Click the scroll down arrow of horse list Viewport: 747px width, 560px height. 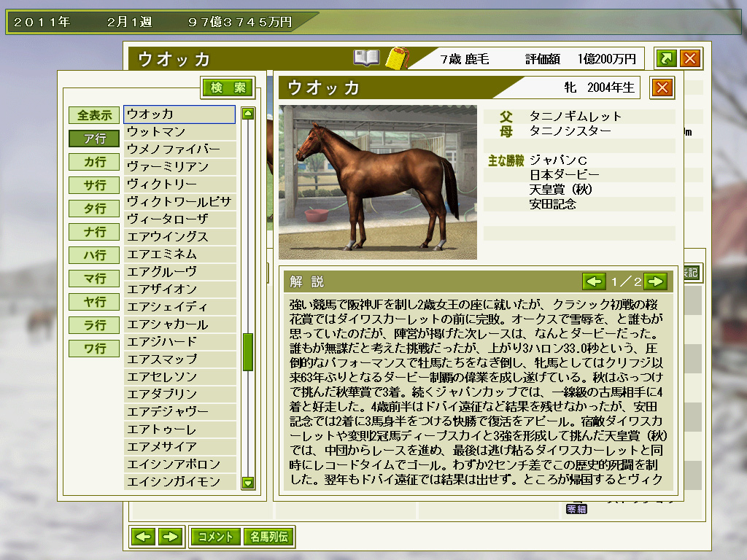(x=248, y=483)
